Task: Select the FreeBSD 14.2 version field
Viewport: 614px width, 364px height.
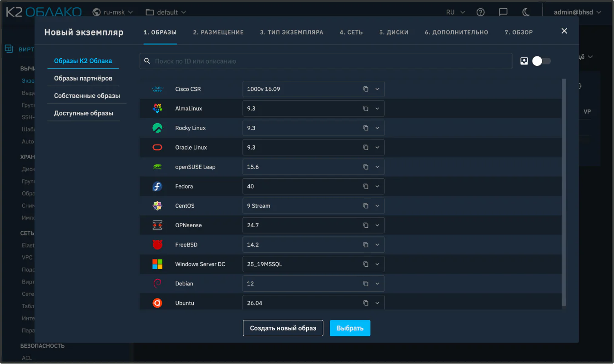Action: (313, 245)
